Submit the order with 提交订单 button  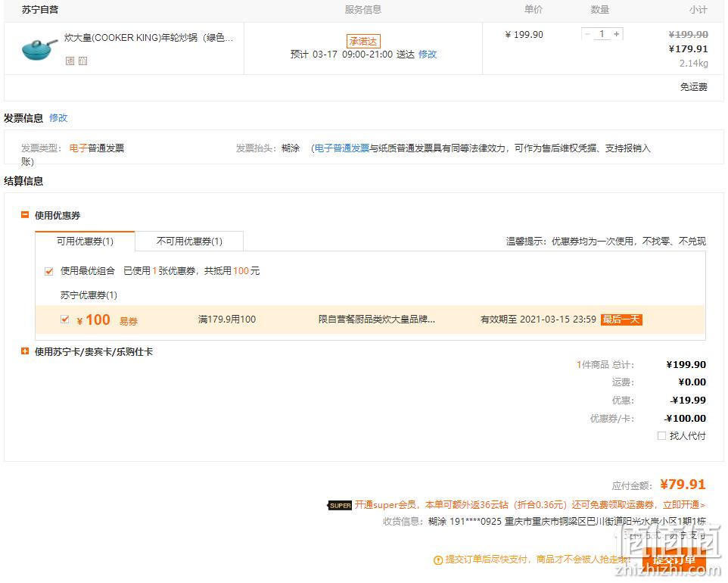(674, 560)
